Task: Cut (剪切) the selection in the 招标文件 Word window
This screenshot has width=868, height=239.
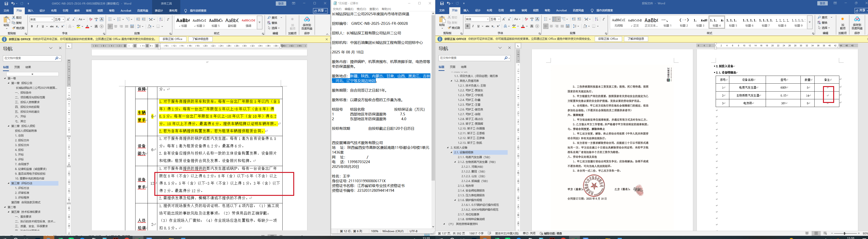Action: [17, 17]
